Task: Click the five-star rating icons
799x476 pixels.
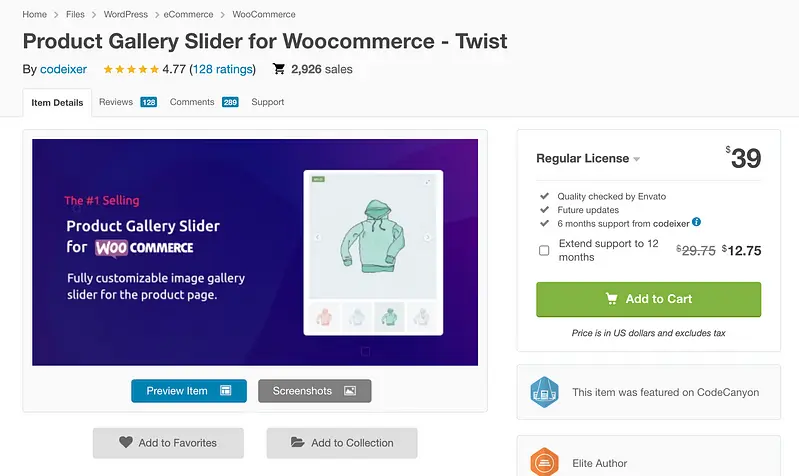Action: click(130, 70)
